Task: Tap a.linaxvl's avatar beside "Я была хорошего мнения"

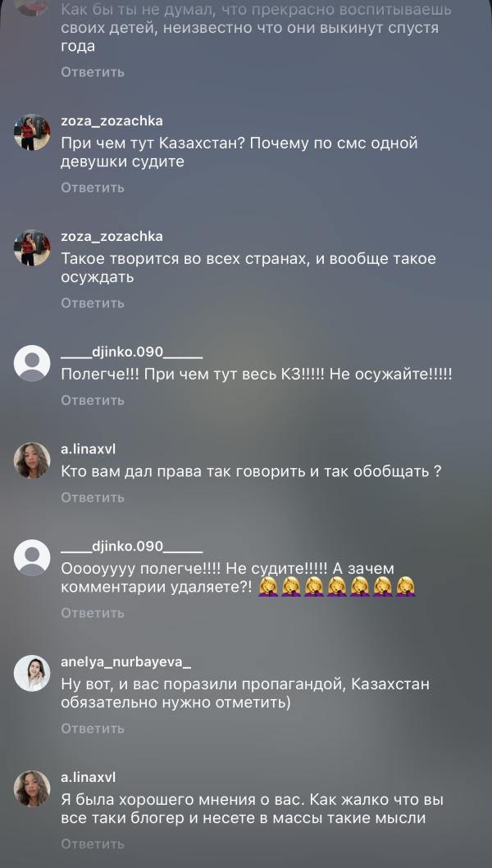Action: click(x=32, y=788)
